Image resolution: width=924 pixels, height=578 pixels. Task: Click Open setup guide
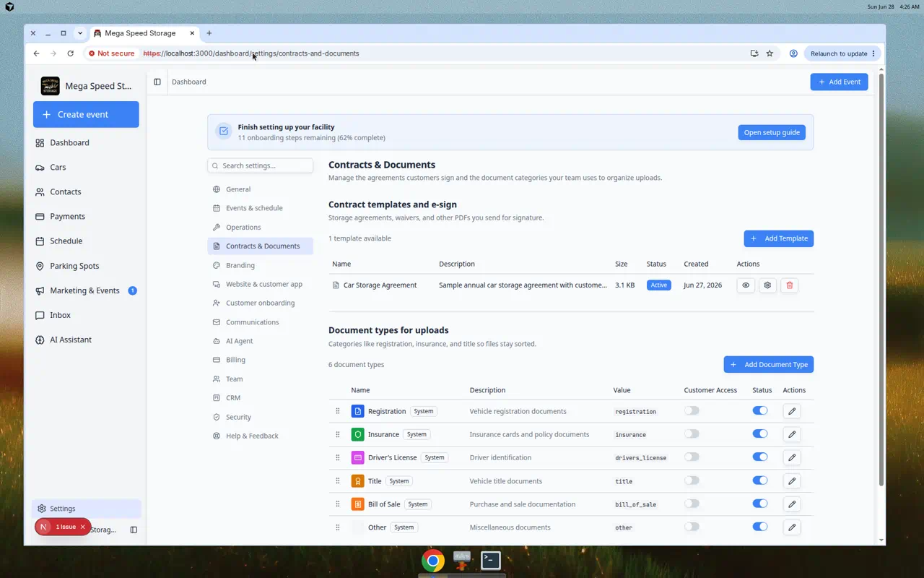(x=772, y=132)
